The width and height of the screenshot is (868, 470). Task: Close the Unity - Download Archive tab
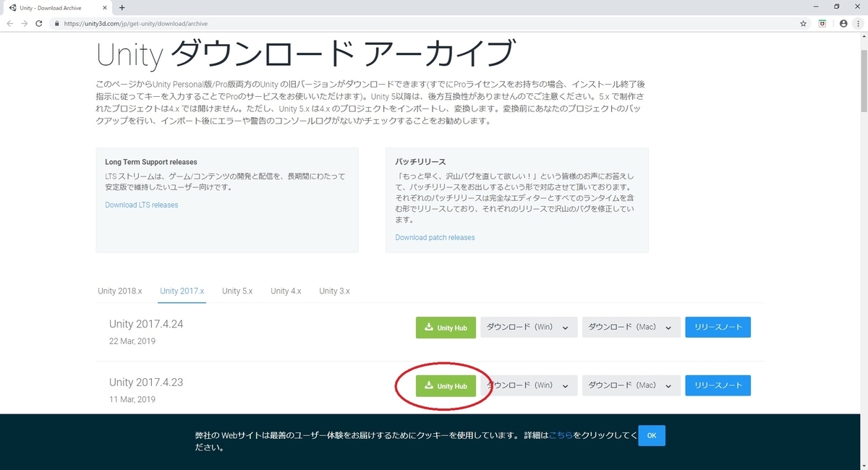click(105, 7)
